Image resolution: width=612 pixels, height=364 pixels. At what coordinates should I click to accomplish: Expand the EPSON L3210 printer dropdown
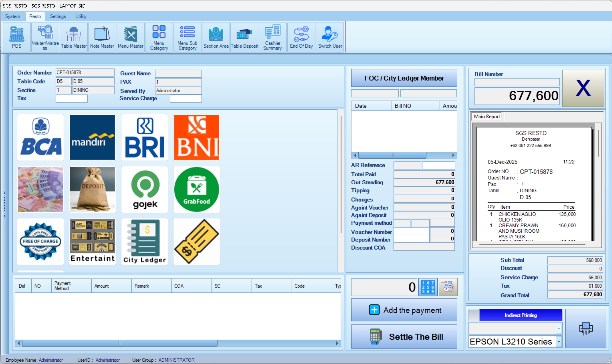[x=558, y=342]
